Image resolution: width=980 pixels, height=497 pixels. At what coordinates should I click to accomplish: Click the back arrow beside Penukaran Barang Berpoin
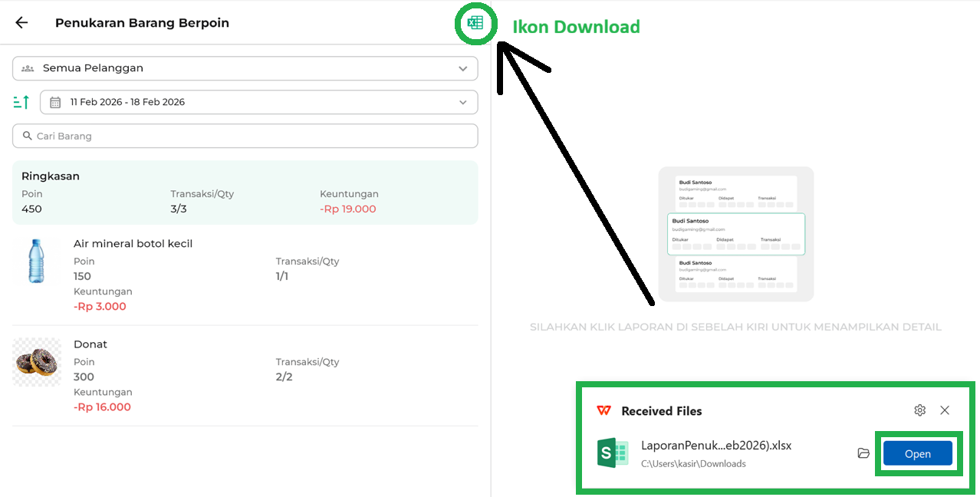pyautogui.click(x=21, y=22)
